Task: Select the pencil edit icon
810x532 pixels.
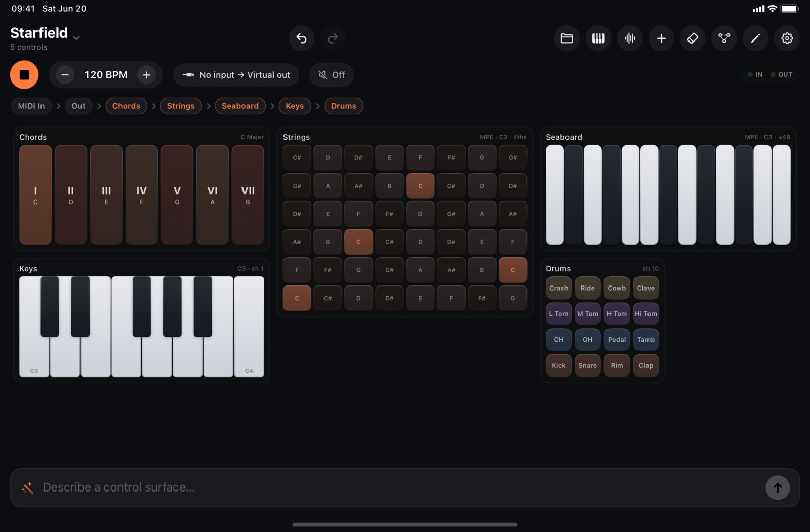Action: (x=755, y=38)
